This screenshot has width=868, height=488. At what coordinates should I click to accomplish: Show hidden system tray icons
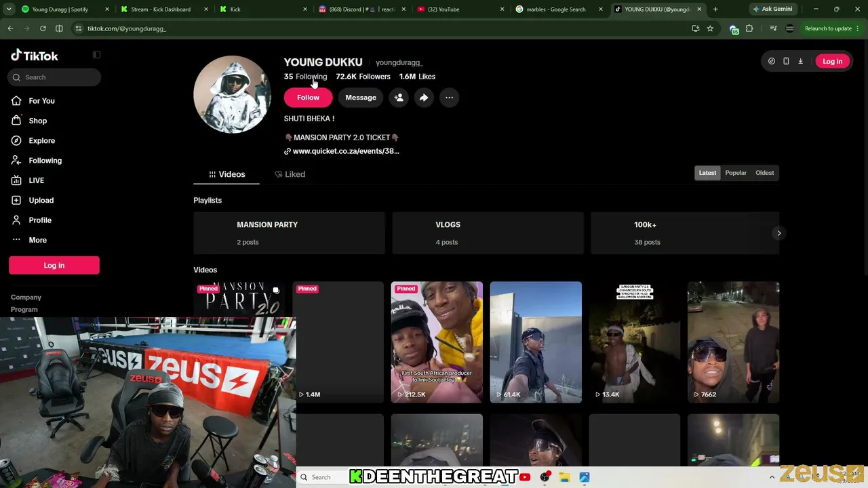pyautogui.click(x=772, y=477)
